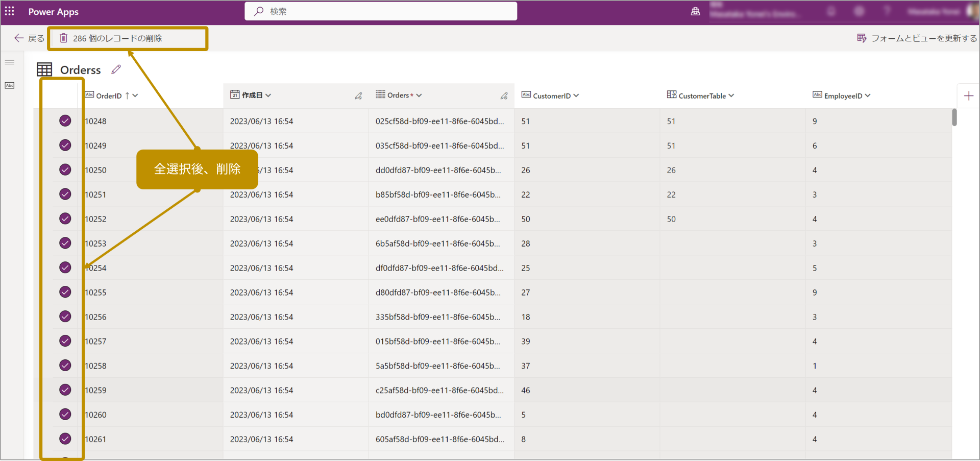This screenshot has width=980, height=461.
Task: Uncheck row 10256 selection checkbox
Action: click(x=65, y=317)
